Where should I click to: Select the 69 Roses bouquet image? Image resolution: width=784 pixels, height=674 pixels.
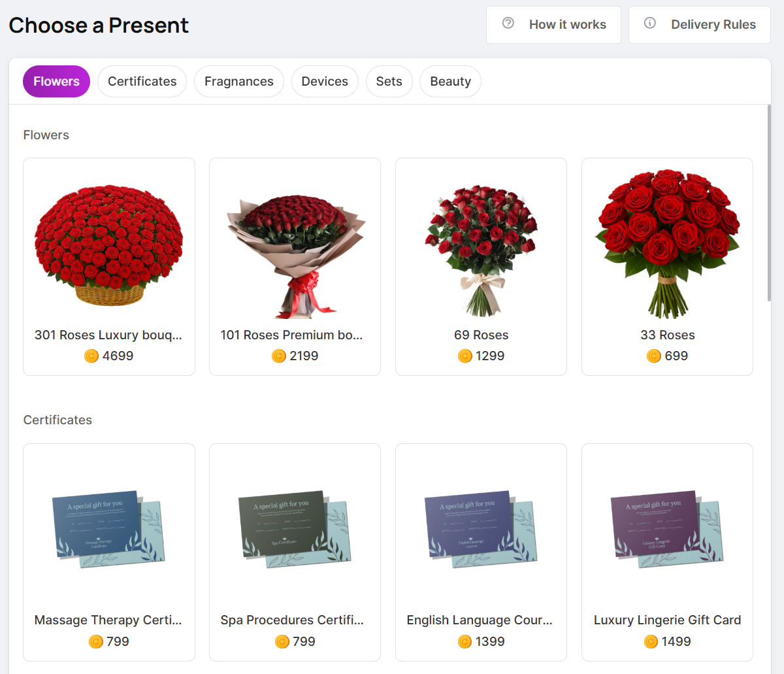481,242
